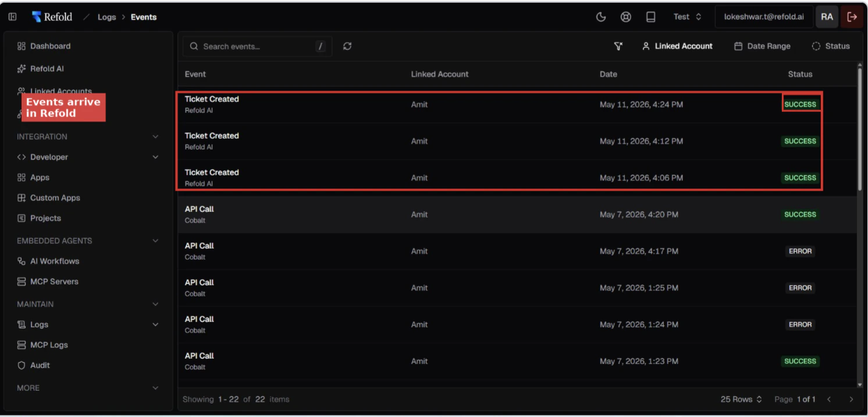Click the lokeshwar.t@refold.ai account field
Screen dimensions: 868x417
(764, 17)
